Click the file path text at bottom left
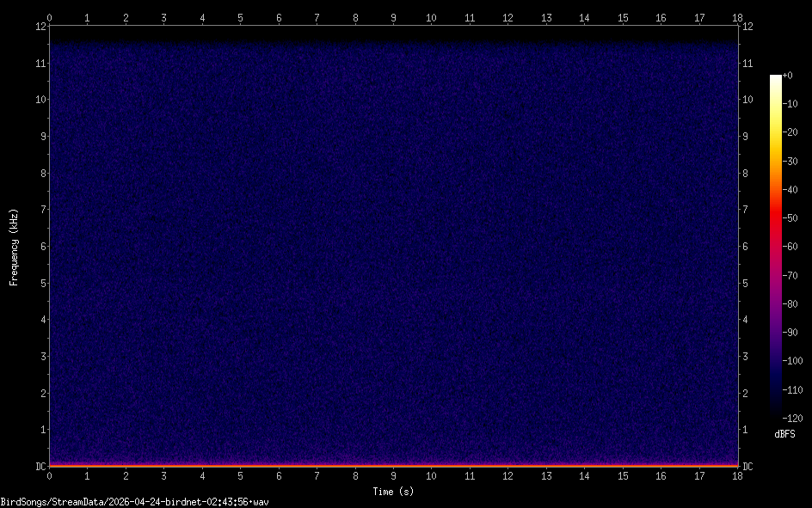The height and width of the screenshot is (508, 812). tap(134, 501)
